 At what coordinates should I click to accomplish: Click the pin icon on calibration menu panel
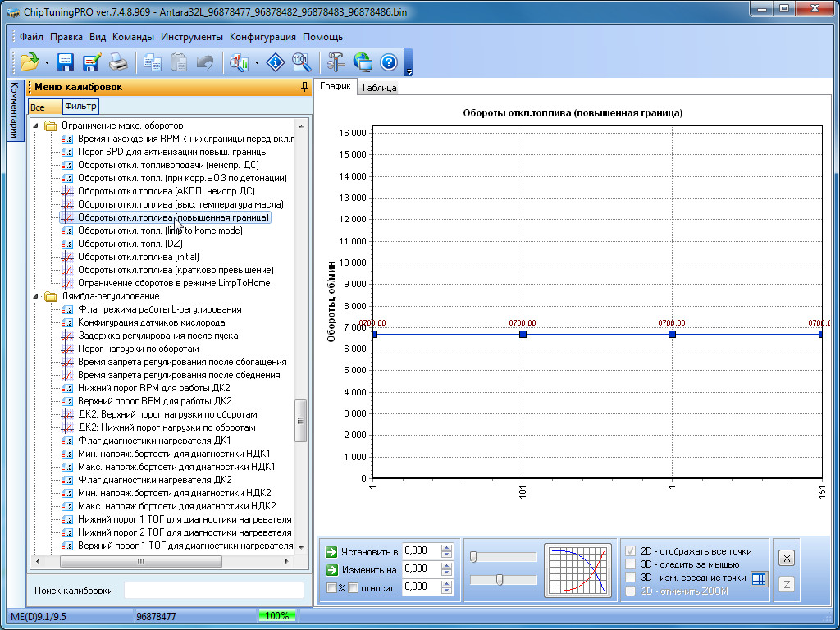click(x=305, y=87)
